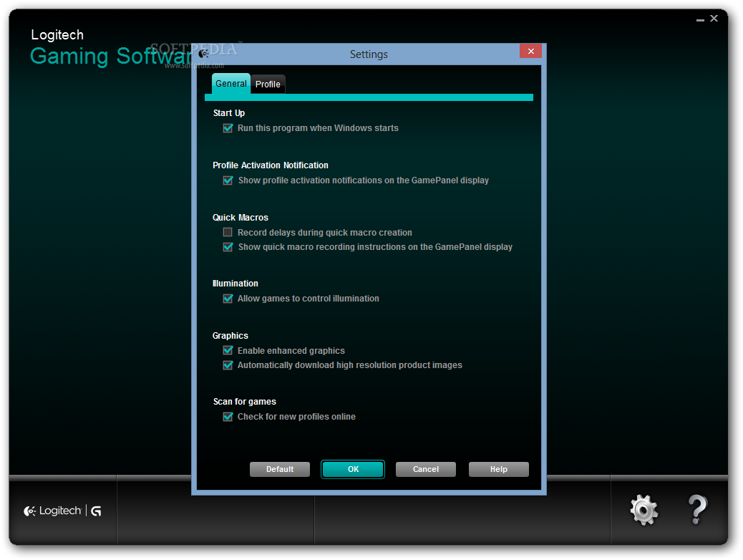The height and width of the screenshot is (560, 743).
Task: Click the Profile Activation Notification heading
Action: coord(271,165)
